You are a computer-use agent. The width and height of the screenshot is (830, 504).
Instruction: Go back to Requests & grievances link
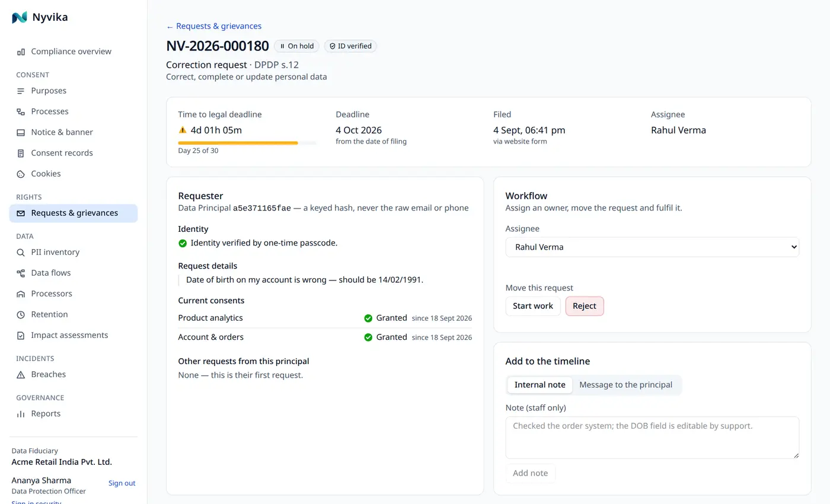coord(214,26)
